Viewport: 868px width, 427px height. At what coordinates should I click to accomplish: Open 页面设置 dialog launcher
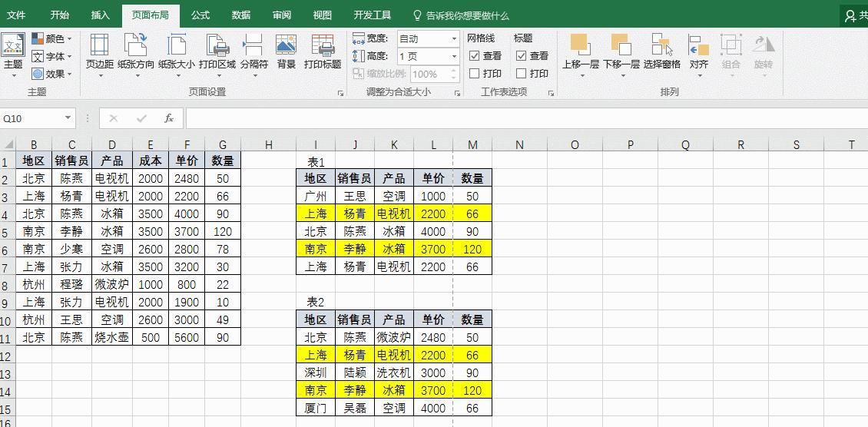340,94
